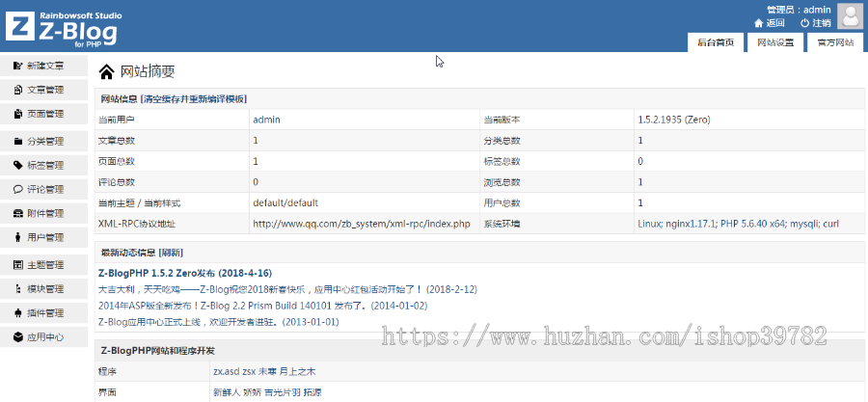Go to 插件管理 in the sidebar
The height and width of the screenshot is (402, 868).
pyautogui.click(x=43, y=313)
